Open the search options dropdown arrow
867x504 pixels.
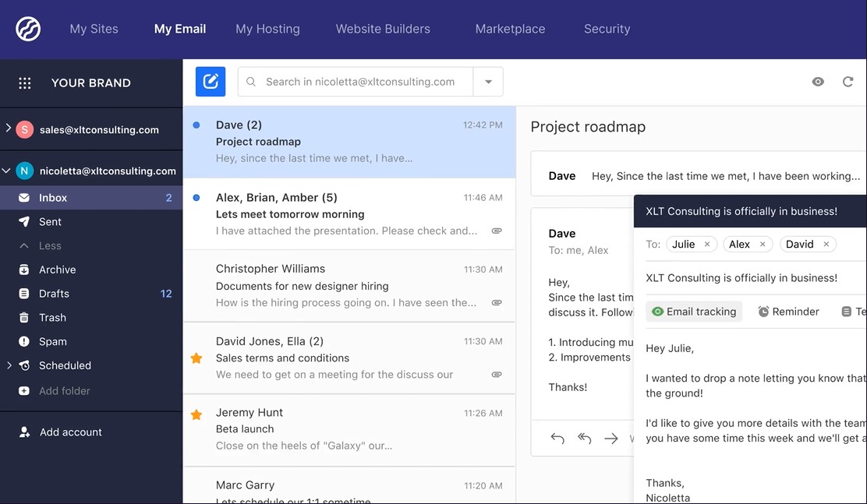click(488, 82)
